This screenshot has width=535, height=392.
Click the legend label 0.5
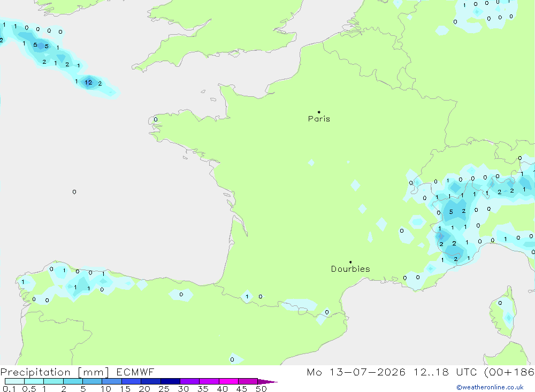pos(29,389)
